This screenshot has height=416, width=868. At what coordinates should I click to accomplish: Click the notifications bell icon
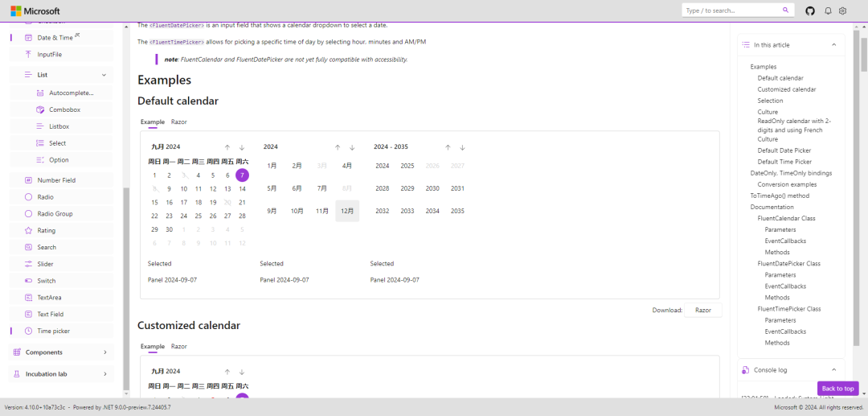coord(828,10)
